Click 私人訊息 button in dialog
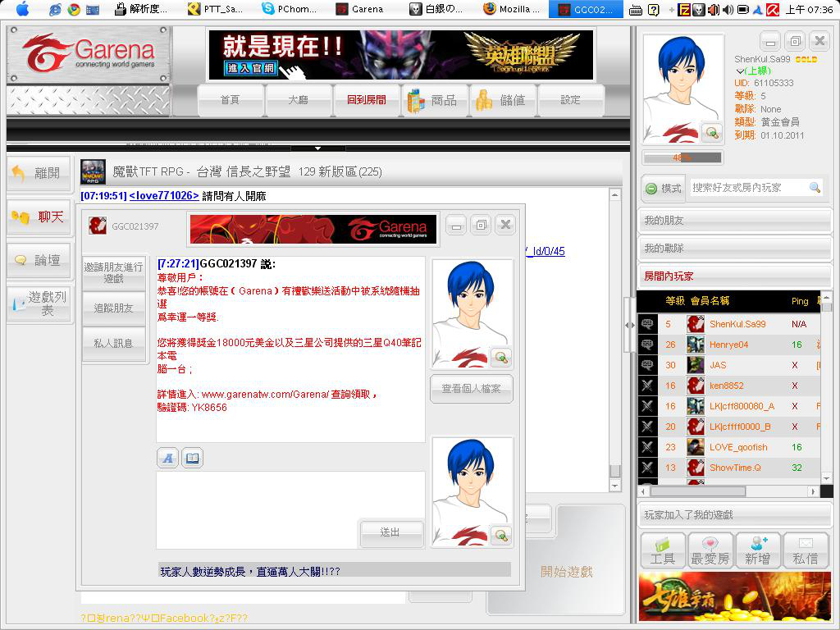Viewport: 840px width, 630px height. (x=113, y=344)
